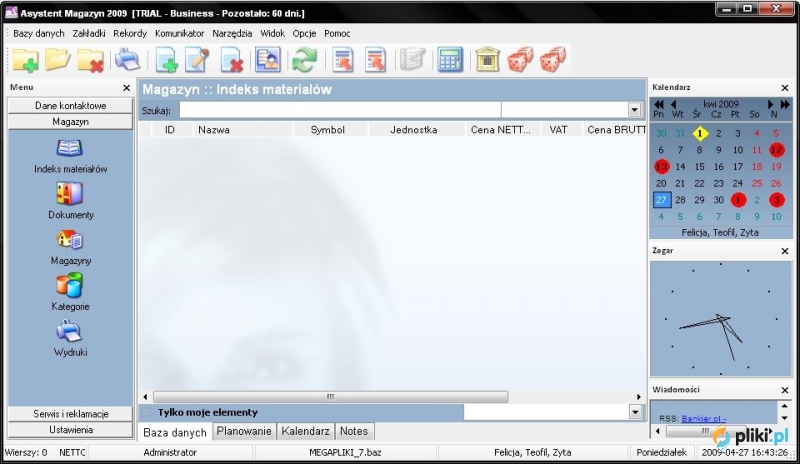Image resolution: width=800 pixels, height=464 pixels.
Task: Expand the Dane kontaktowe section
Action: pyautogui.click(x=70, y=106)
